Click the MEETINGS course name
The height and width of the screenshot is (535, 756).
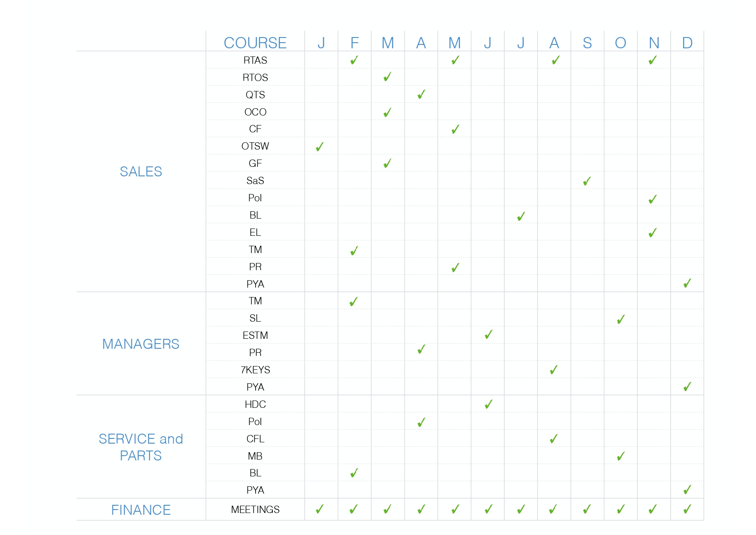tap(255, 510)
